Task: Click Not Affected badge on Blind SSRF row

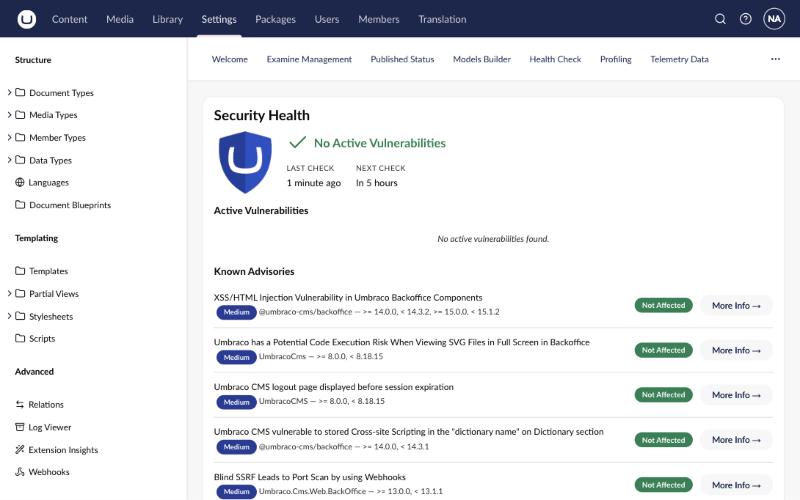Action: point(663,485)
